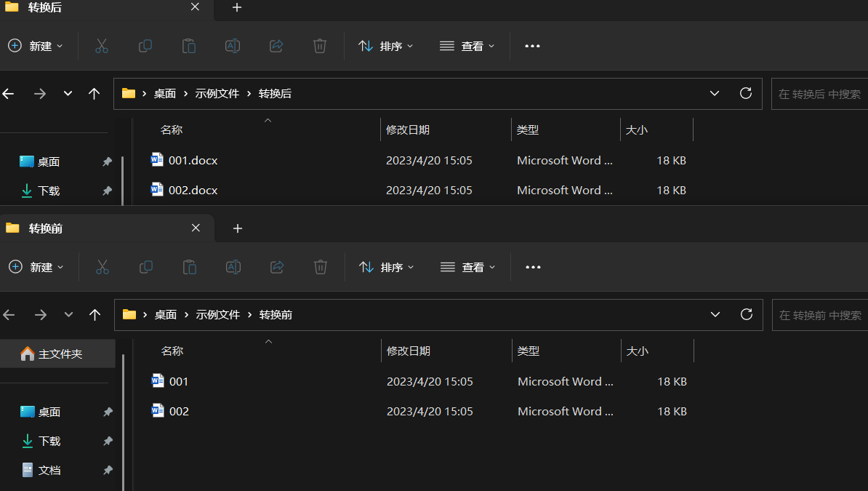The width and height of the screenshot is (868, 491).
Task: Click the Paste icon in 转换后 window toolbar
Action: pos(189,46)
